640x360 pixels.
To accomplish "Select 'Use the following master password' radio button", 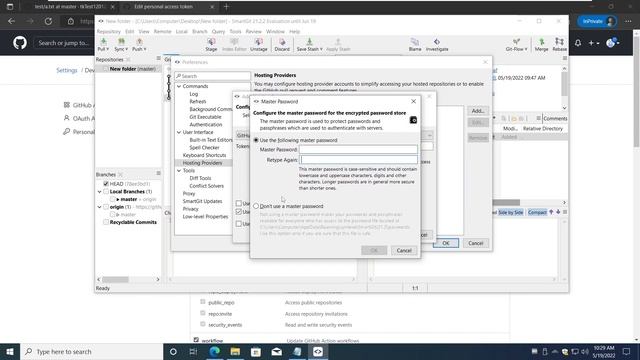I will pyautogui.click(x=256, y=140).
